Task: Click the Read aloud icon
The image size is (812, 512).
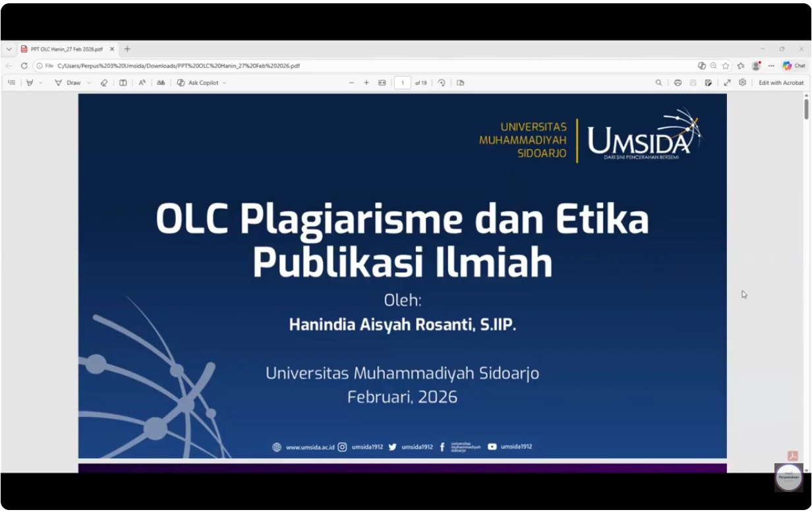Action: pos(142,83)
